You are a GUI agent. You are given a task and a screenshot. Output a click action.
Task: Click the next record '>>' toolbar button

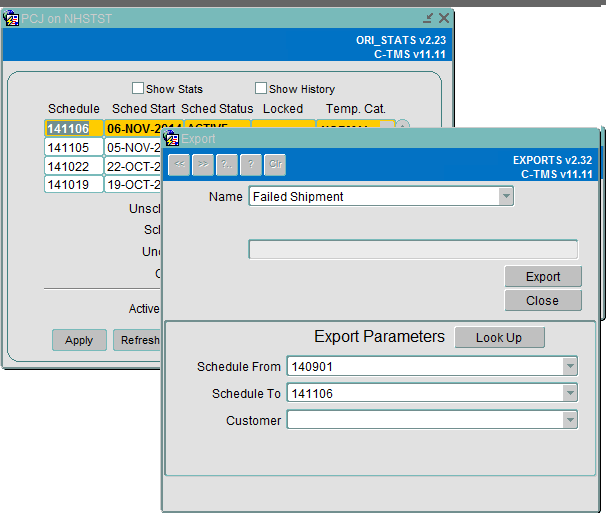(203, 164)
